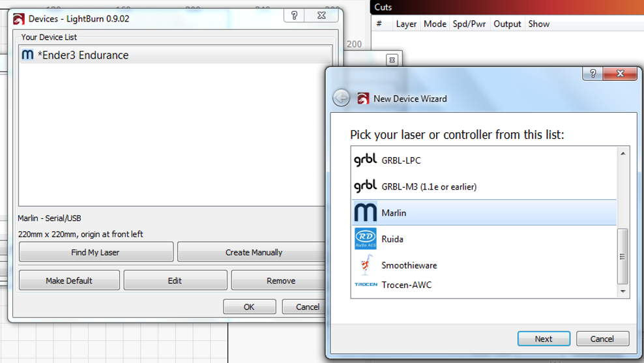Viewport: 644px width, 363px height.
Task: Click the back arrow in New Device Wizard
Action: click(342, 98)
